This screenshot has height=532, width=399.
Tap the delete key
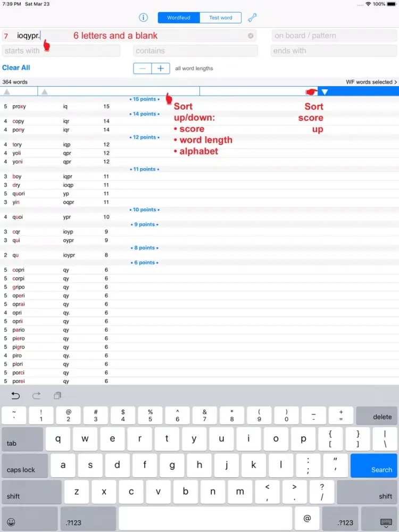point(377,415)
